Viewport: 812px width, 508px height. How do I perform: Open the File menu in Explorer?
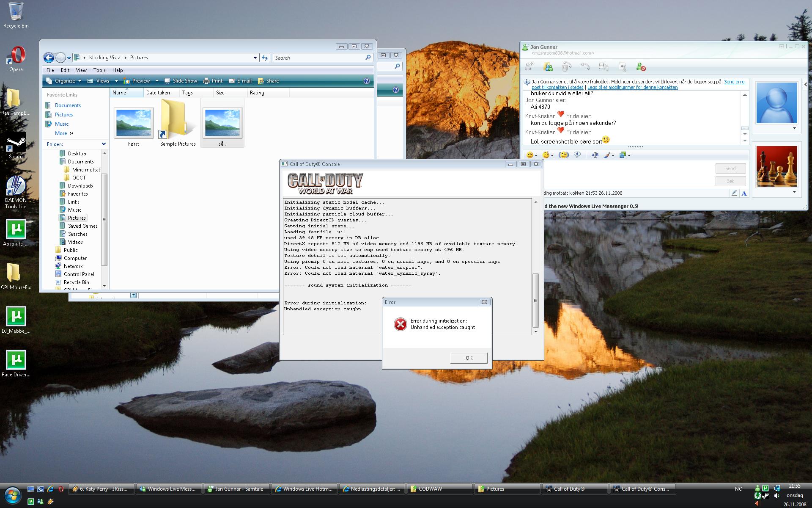pyautogui.click(x=50, y=70)
